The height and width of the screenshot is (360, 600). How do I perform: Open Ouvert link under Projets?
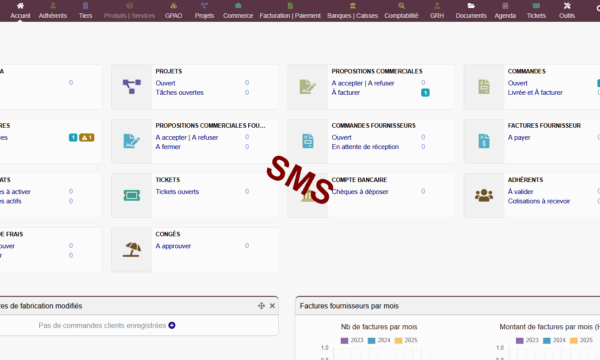click(165, 83)
